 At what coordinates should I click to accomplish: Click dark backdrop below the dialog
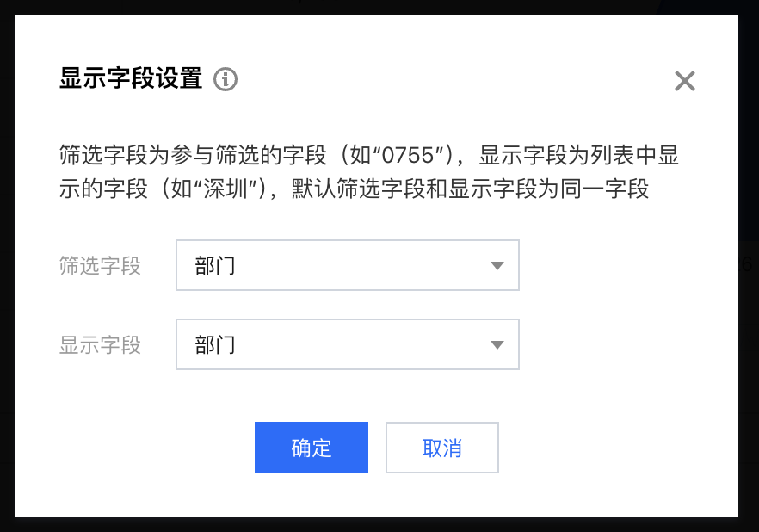[x=379, y=524]
